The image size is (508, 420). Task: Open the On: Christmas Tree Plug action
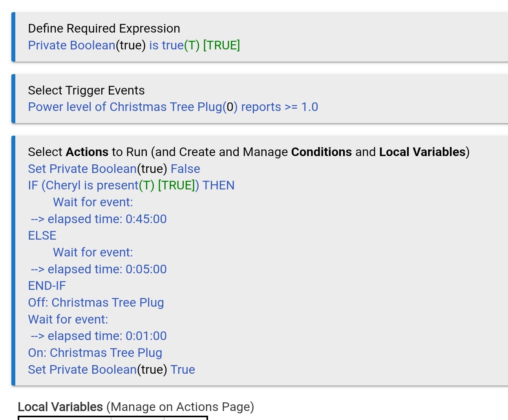pyautogui.click(x=95, y=353)
